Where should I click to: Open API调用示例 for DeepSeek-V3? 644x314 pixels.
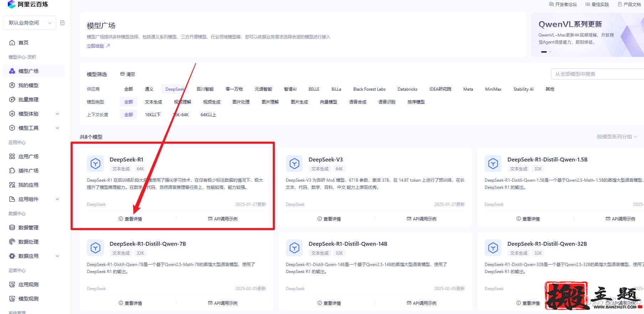point(422,219)
